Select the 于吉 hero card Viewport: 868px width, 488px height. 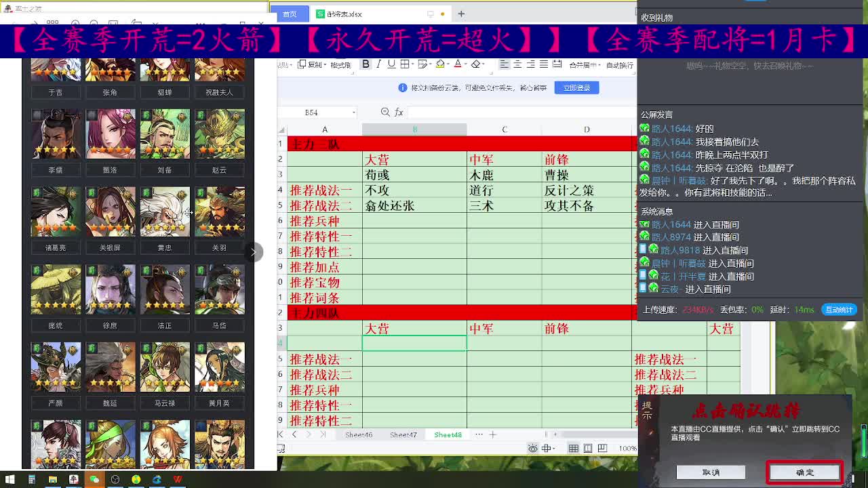56,77
